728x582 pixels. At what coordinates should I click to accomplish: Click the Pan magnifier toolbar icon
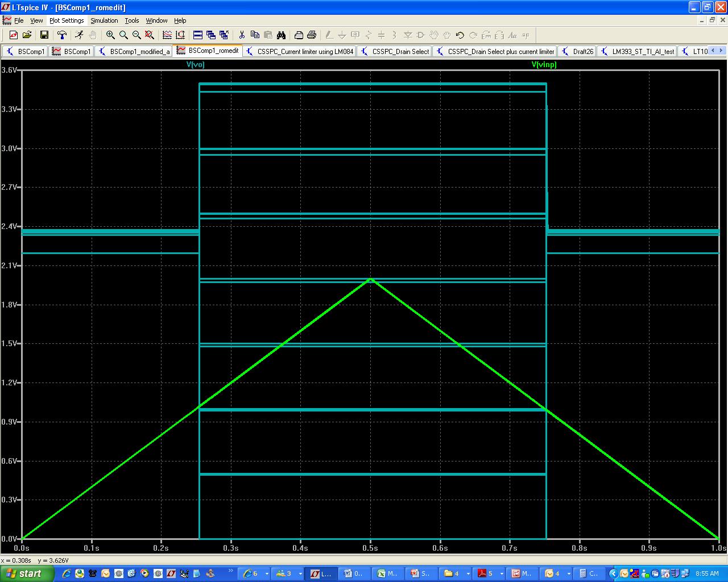(123, 35)
